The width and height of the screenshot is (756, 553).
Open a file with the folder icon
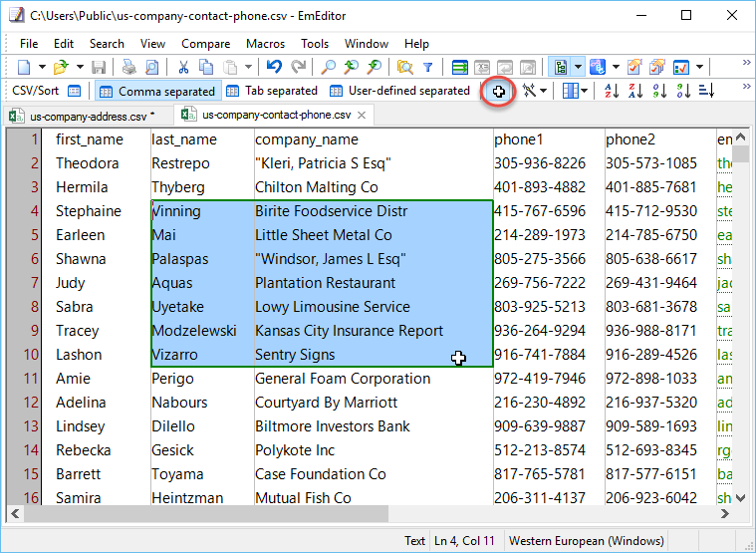[x=61, y=67]
